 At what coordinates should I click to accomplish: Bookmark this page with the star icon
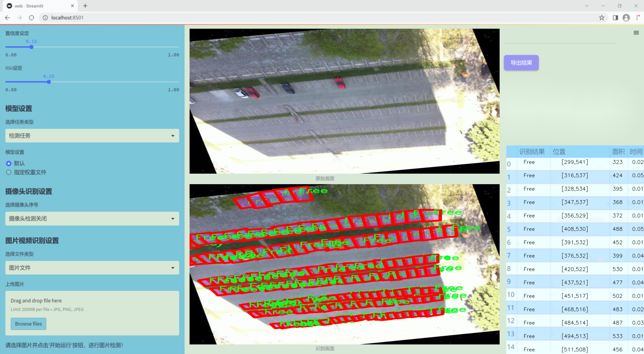(x=601, y=18)
